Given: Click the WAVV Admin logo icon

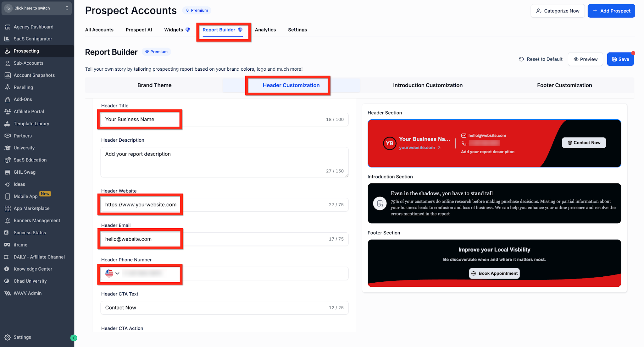Looking at the screenshot, I should point(8,293).
